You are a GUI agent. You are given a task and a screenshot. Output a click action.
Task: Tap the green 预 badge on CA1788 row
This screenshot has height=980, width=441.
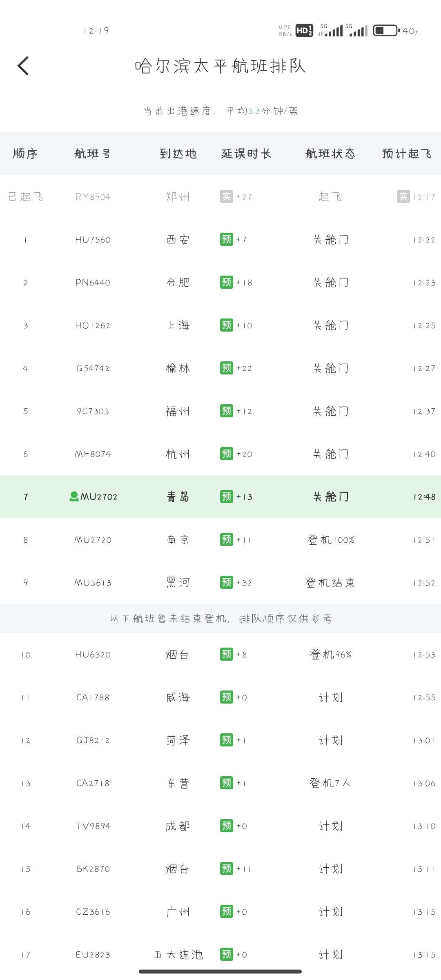coord(227,697)
